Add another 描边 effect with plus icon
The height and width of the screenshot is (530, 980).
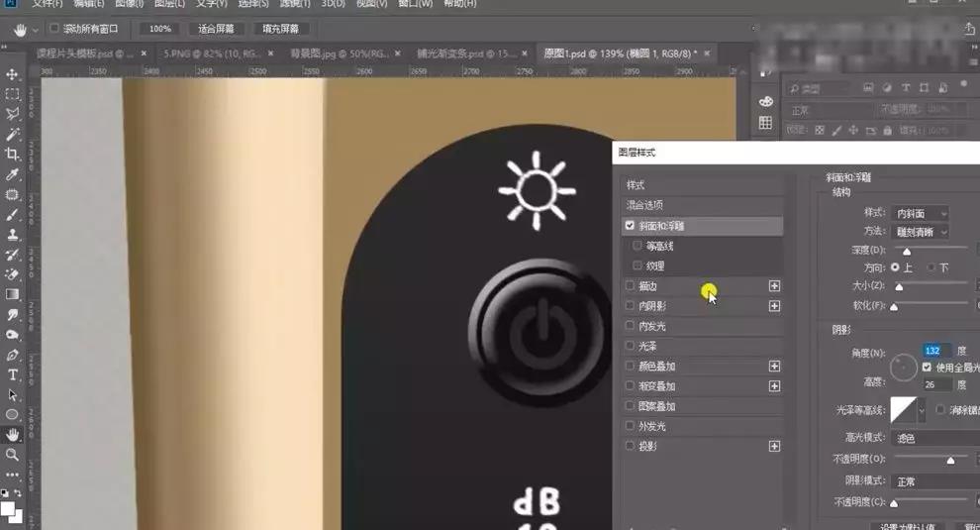coord(774,286)
